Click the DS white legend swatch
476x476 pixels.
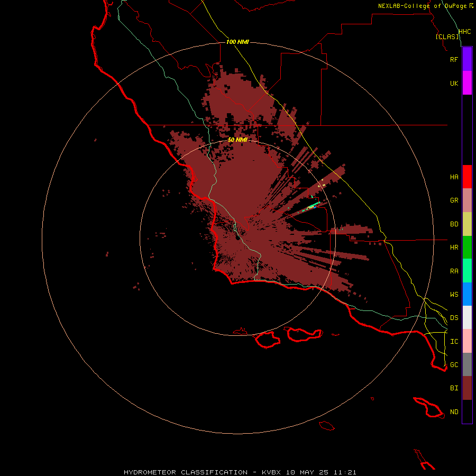(467, 317)
